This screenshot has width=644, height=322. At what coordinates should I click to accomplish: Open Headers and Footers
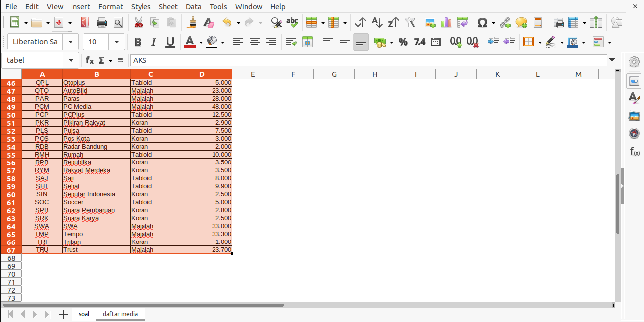pyautogui.click(x=538, y=22)
